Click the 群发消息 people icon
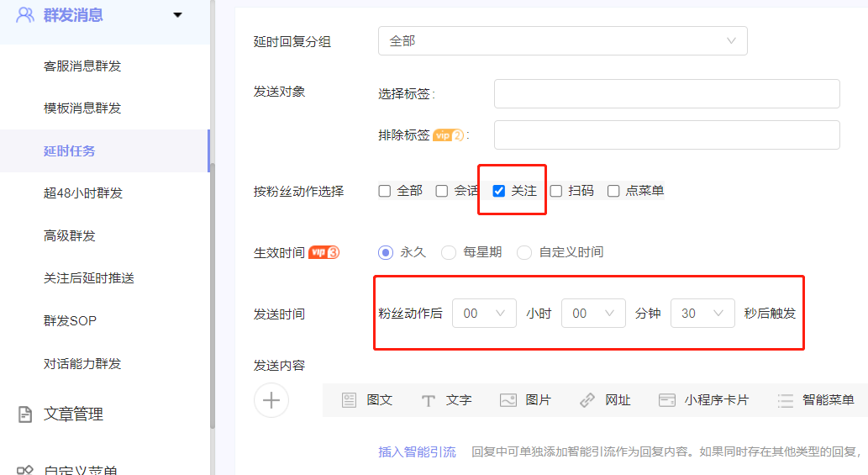The width and height of the screenshot is (868, 475). (x=25, y=14)
